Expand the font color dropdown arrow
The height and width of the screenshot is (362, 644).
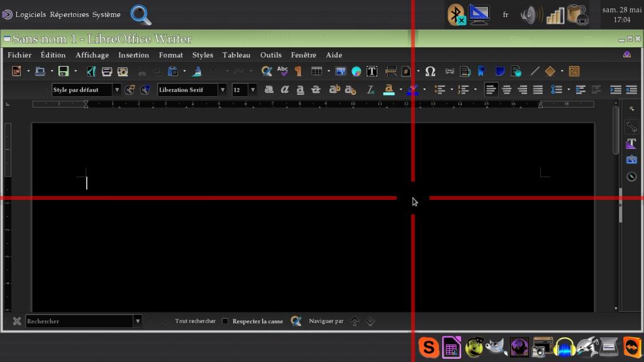pos(401,90)
